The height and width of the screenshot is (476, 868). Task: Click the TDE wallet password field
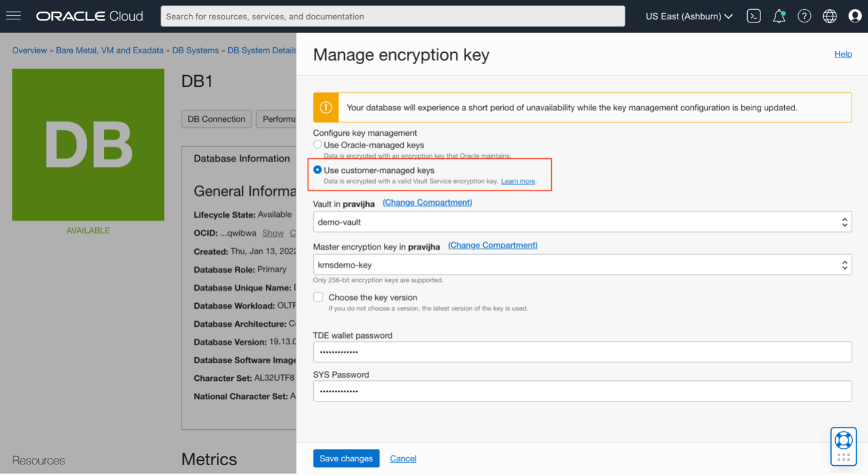tap(581, 352)
